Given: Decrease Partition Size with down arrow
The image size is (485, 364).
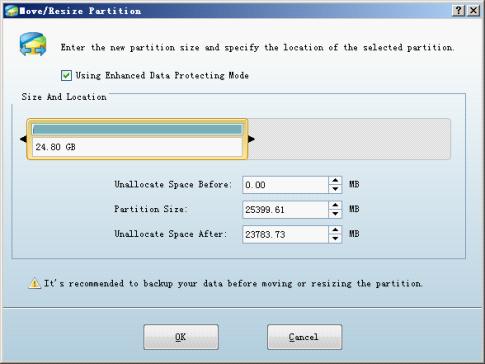Looking at the screenshot, I should coord(335,214).
